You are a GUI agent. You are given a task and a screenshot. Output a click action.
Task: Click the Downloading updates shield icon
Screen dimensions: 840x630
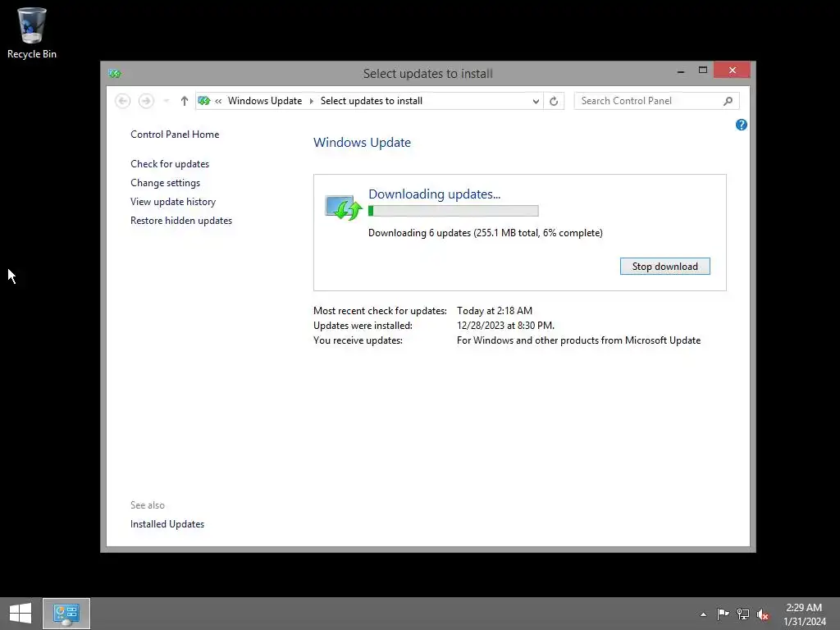point(344,208)
